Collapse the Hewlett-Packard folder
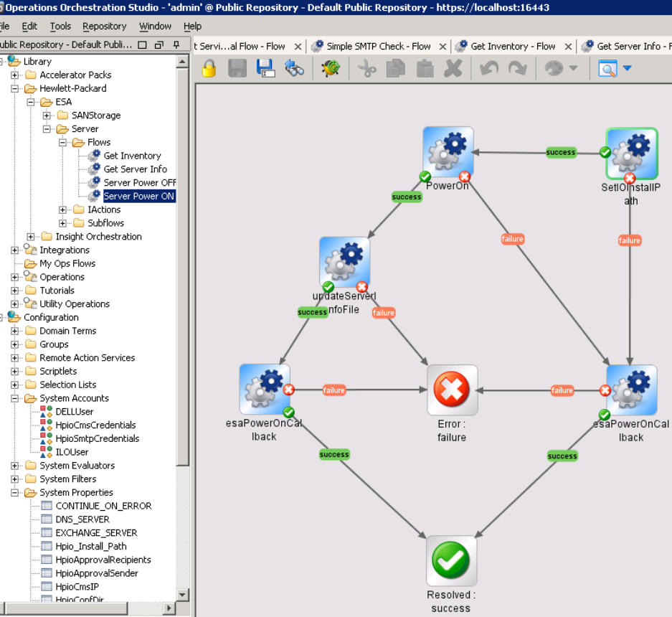The image size is (672, 617). pyautogui.click(x=14, y=88)
